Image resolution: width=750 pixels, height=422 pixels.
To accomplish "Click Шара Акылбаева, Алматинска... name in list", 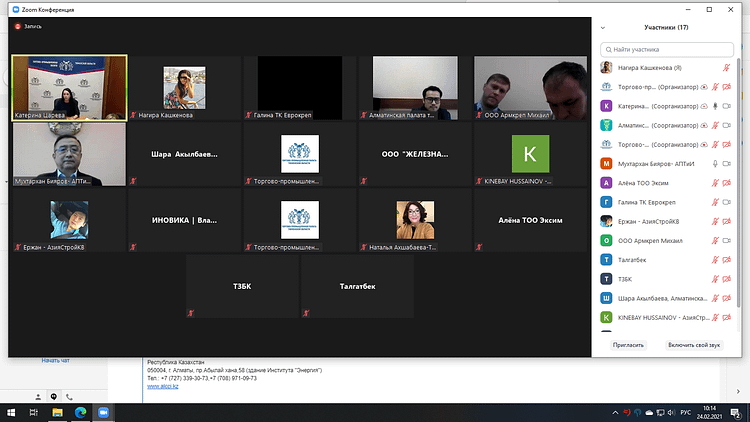I will click(x=662, y=298).
